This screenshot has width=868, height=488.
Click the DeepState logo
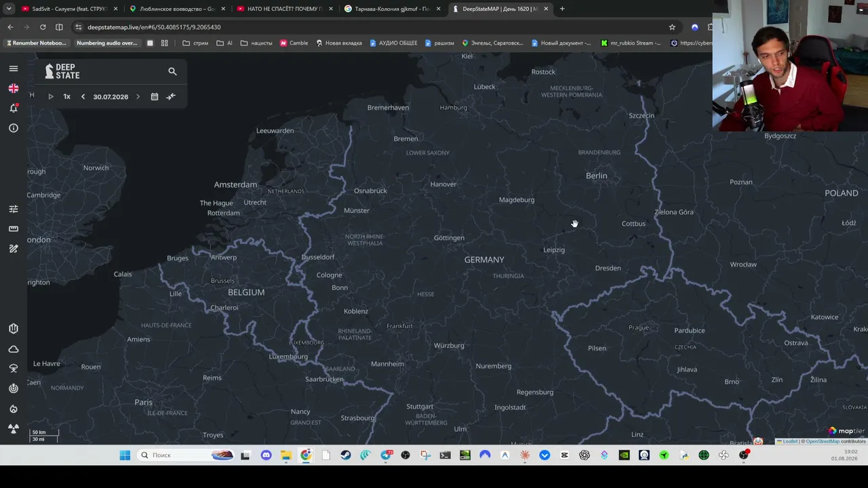pos(62,71)
